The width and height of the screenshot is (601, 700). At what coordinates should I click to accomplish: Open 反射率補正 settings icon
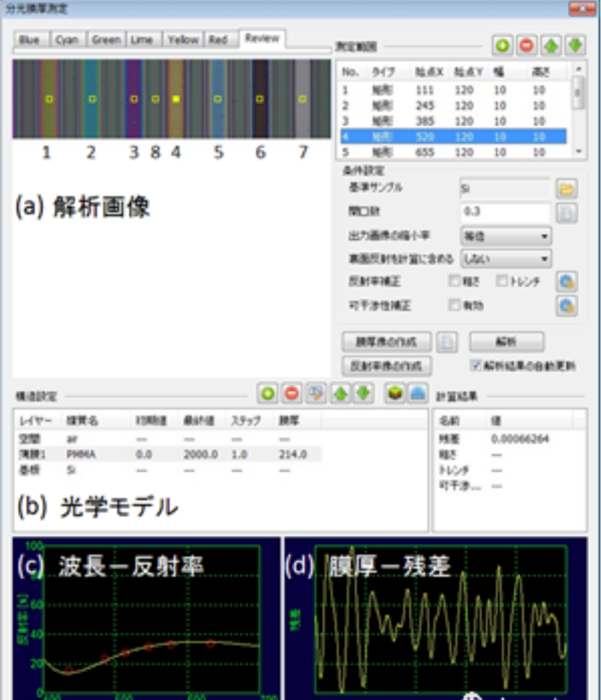click(567, 281)
